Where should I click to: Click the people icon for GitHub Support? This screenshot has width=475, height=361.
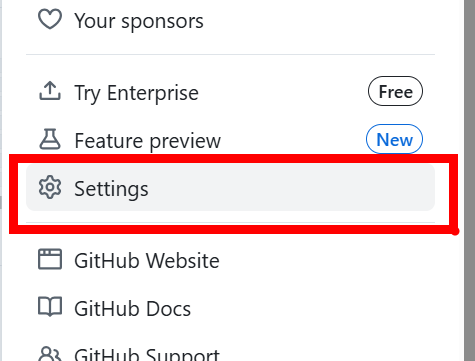(50, 354)
